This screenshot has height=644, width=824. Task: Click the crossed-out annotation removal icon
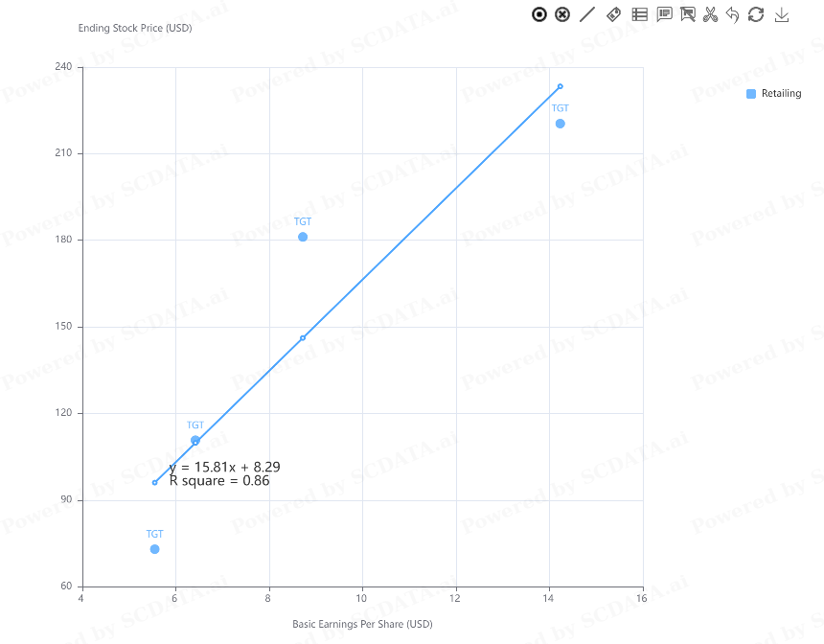pos(687,14)
